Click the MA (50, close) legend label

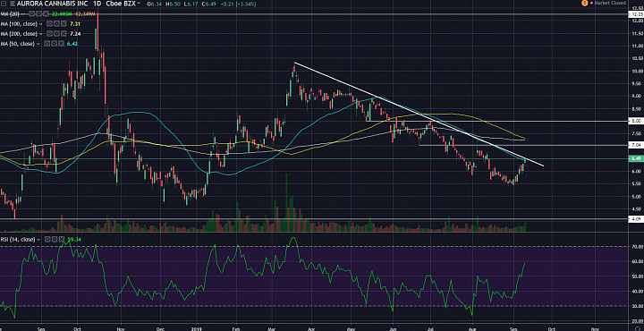pyautogui.click(x=17, y=44)
